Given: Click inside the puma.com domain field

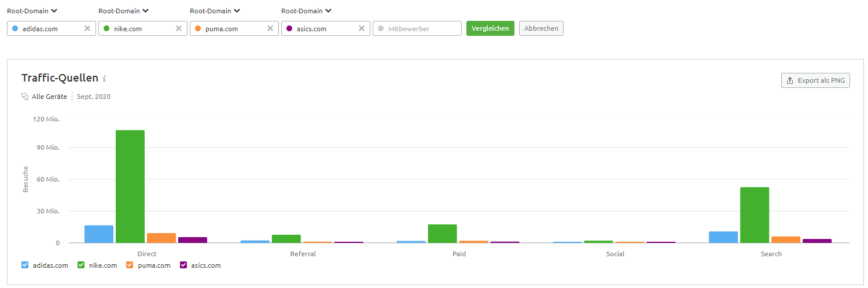Looking at the screenshot, I should (x=234, y=28).
